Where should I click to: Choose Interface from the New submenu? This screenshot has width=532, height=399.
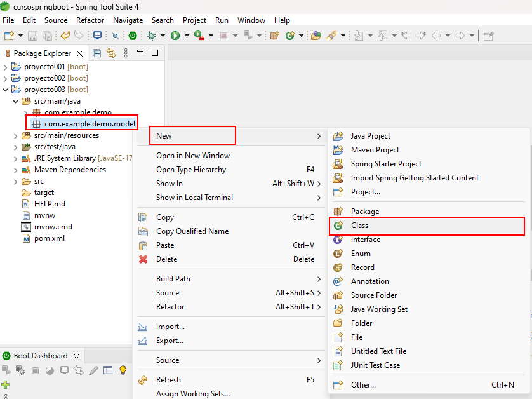pos(427,240)
